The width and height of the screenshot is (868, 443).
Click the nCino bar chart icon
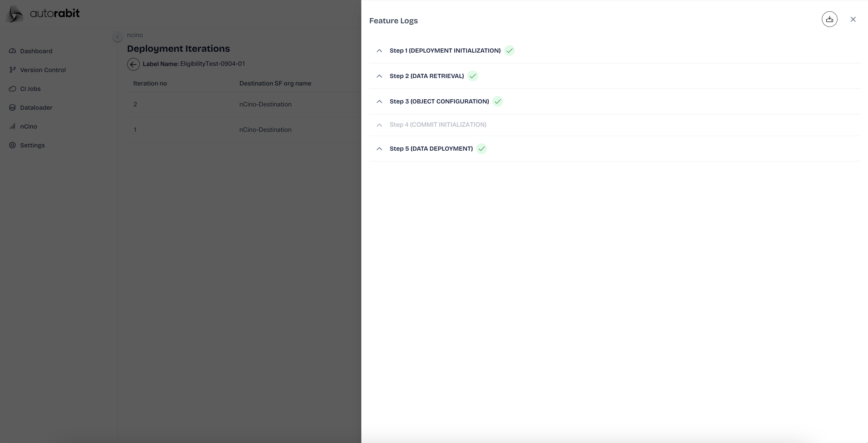pyautogui.click(x=13, y=126)
